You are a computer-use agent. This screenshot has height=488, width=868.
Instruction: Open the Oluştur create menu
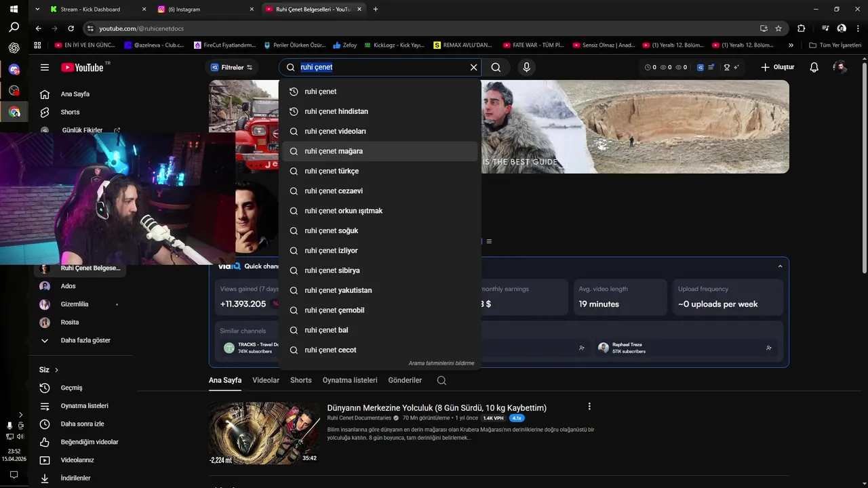(x=777, y=67)
